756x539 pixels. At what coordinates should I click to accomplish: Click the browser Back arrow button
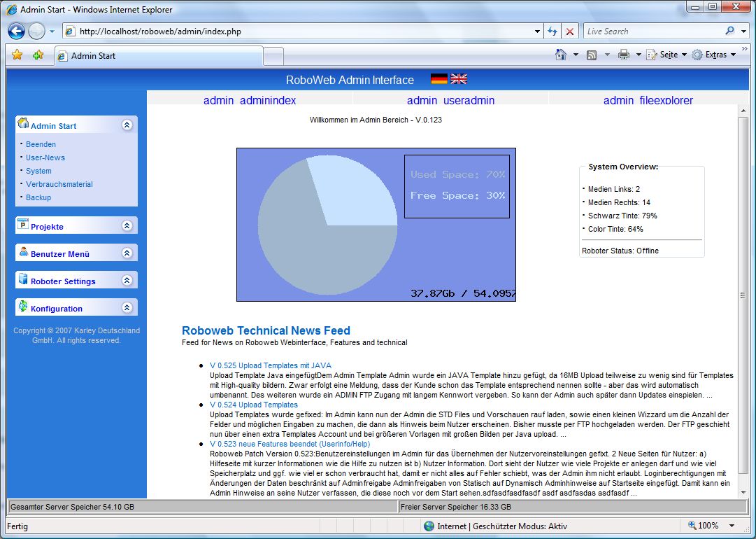coord(16,31)
